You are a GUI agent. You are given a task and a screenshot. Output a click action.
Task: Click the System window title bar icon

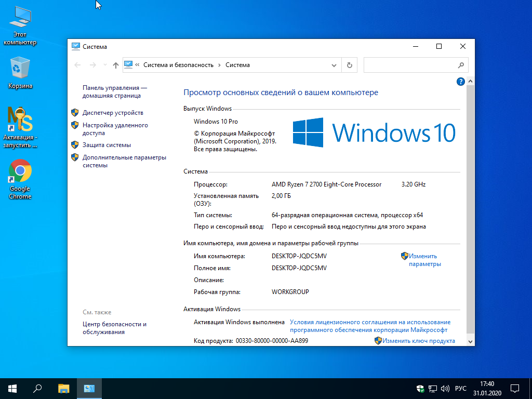[x=76, y=46]
